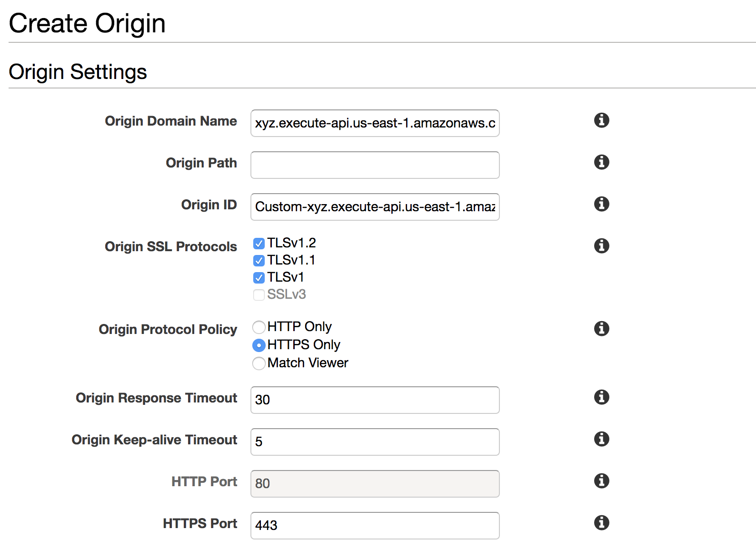Select HTTP Only protocol policy

[259, 327]
